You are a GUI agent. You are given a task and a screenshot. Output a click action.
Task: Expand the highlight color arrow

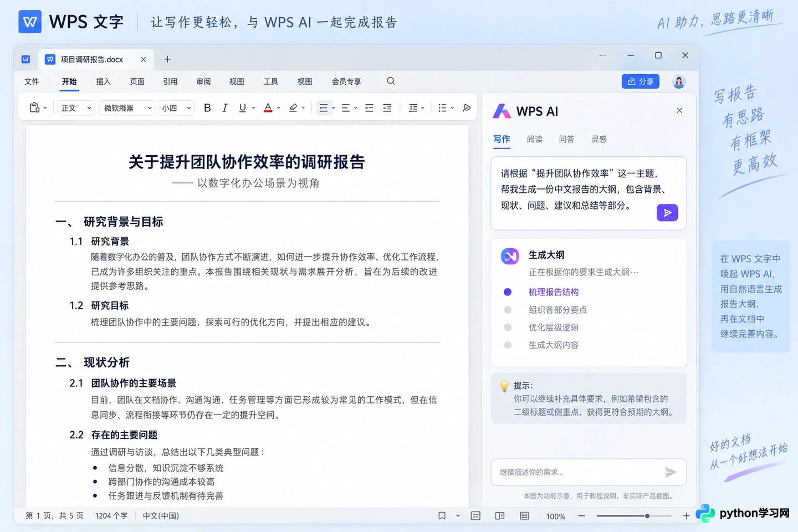click(303, 108)
